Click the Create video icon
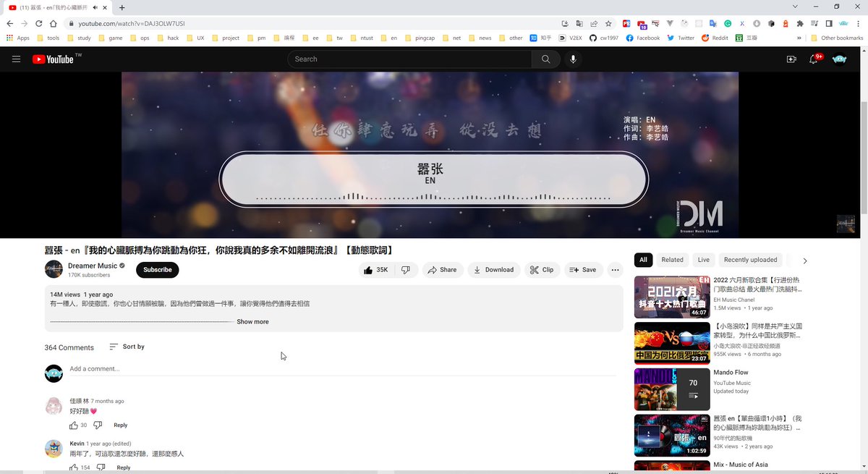The height and width of the screenshot is (474, 868). 791,59
